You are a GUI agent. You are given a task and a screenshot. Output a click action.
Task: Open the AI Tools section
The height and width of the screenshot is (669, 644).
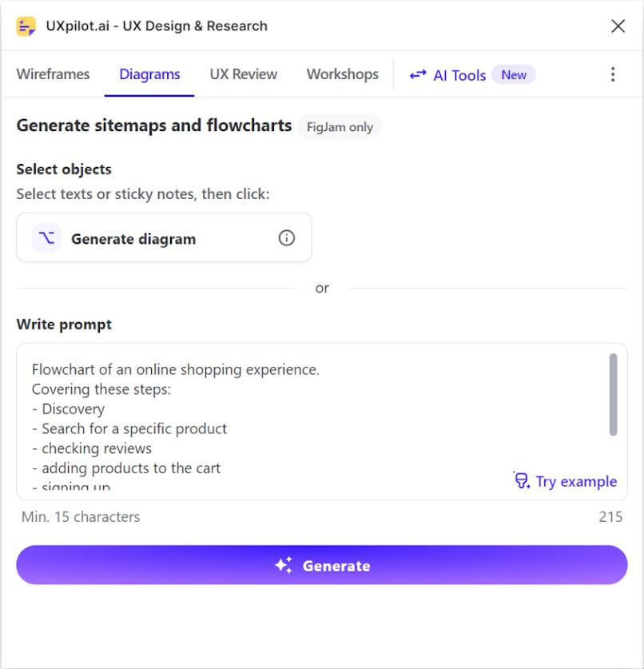tap(459, 75)
